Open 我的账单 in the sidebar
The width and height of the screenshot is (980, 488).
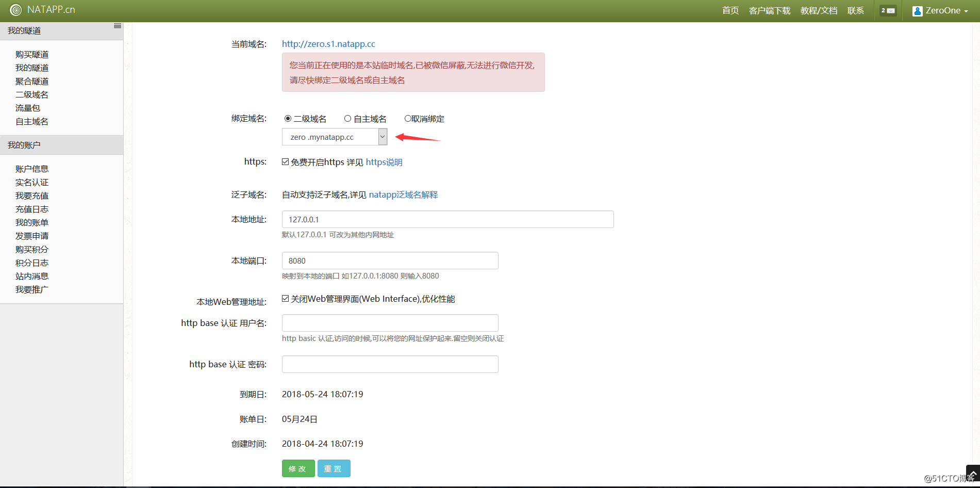pos(32,222)
